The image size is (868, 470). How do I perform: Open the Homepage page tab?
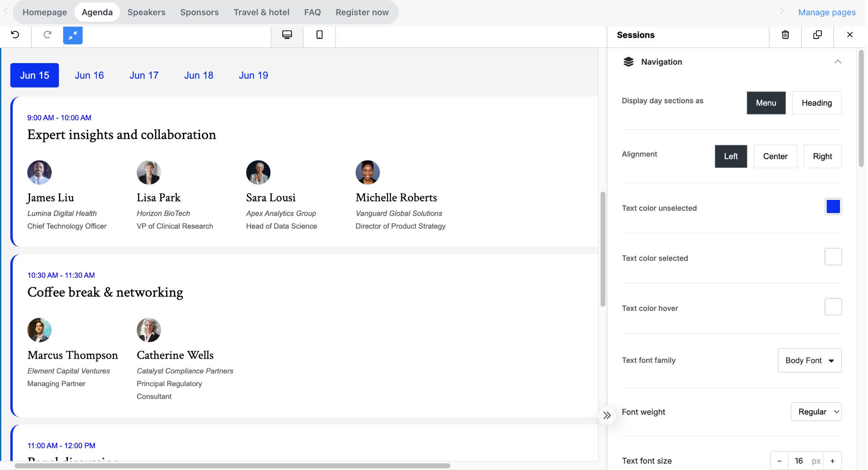[45, 12]
